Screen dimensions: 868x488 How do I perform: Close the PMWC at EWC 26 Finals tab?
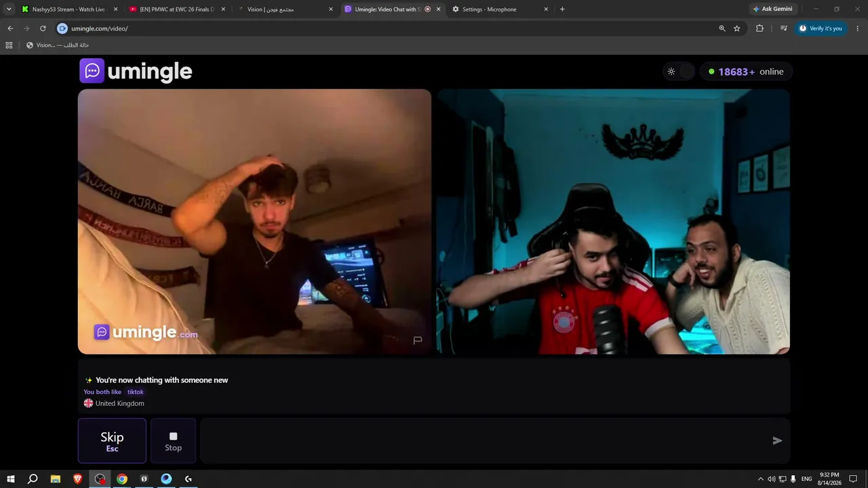click(x=223, y=9)
